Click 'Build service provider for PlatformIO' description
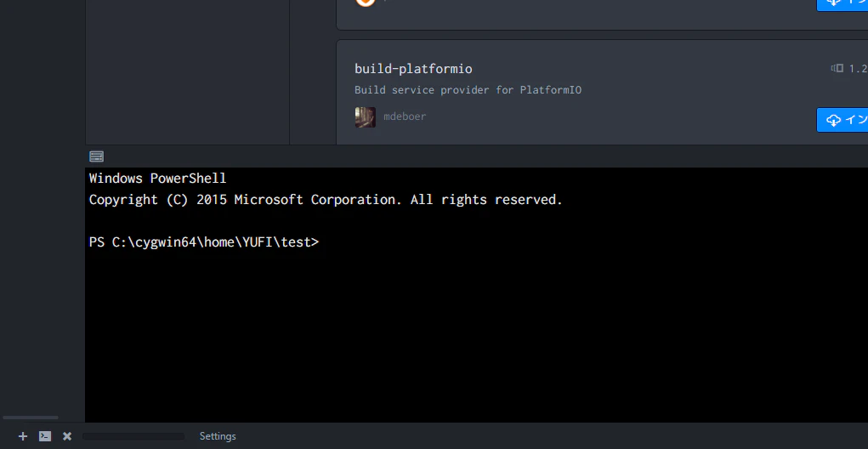The height and width of the screenshot is (449, 868). click(468, 89)
